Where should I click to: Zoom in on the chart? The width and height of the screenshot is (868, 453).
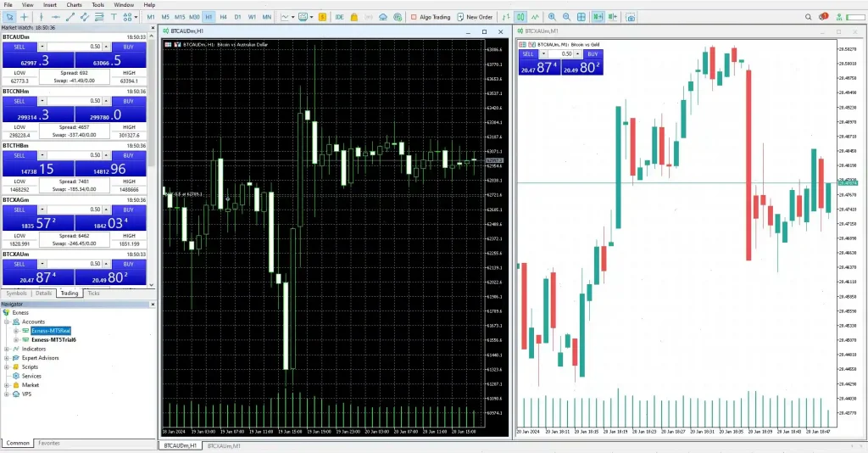(552, 17)
